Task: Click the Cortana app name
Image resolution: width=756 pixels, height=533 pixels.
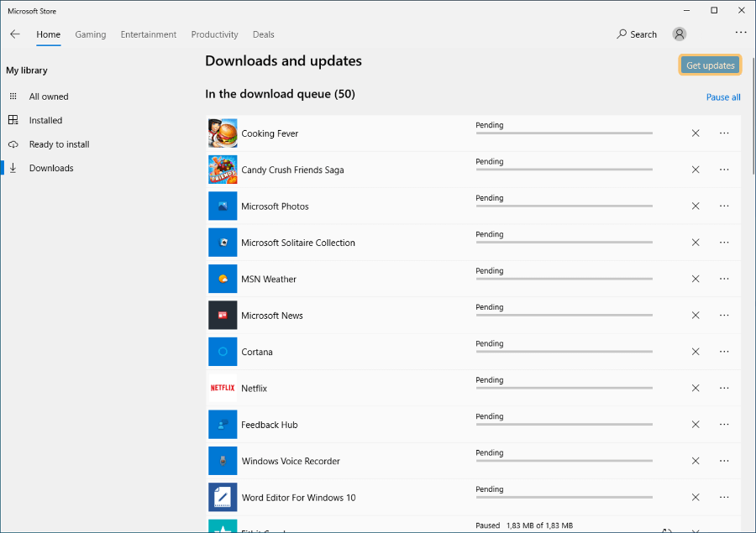Action: tap(257, 352)
